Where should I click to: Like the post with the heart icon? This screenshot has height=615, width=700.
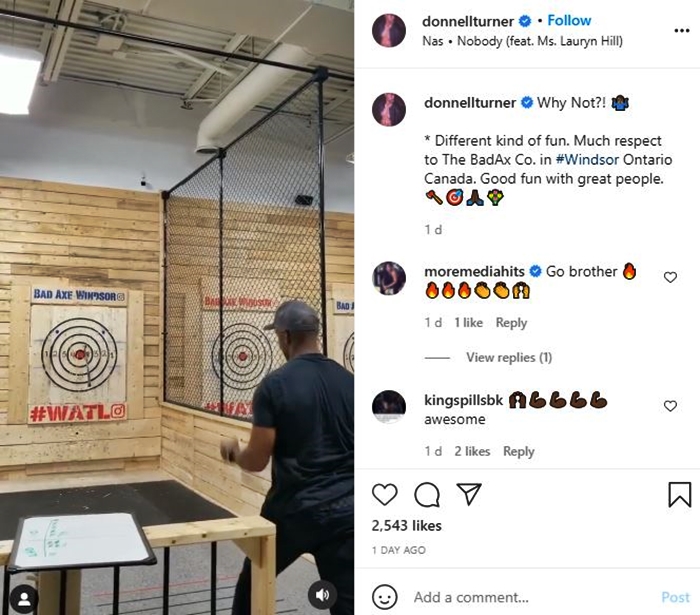click(384, 494)
